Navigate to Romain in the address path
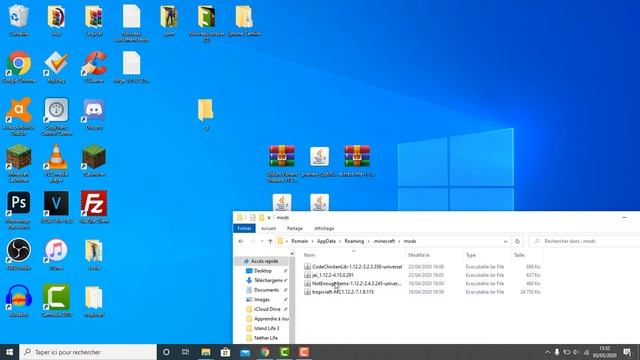The image size is (640, 360). pyautogui.click(x=300, y=241)
